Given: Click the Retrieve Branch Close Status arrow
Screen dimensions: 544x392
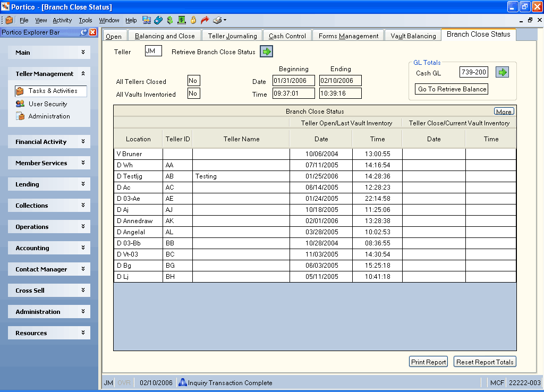Looking at the screenshot, I should [267, 52].
